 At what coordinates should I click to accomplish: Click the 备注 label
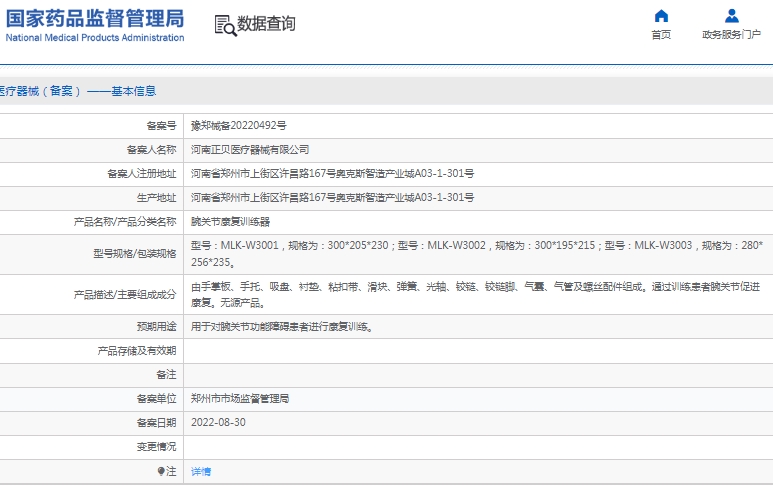tap(166, 375)
